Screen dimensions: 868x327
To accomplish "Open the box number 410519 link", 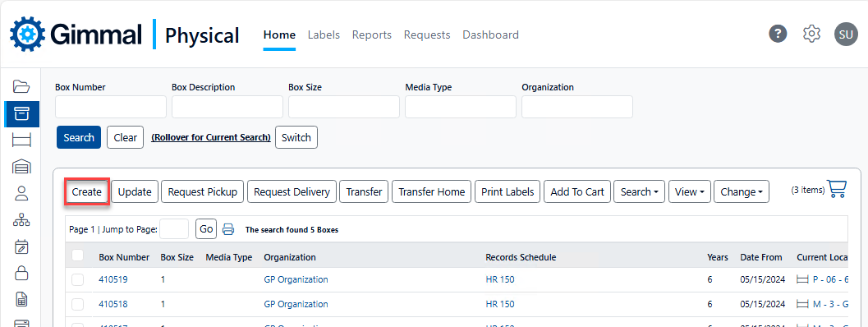I will tap(113, 280).
